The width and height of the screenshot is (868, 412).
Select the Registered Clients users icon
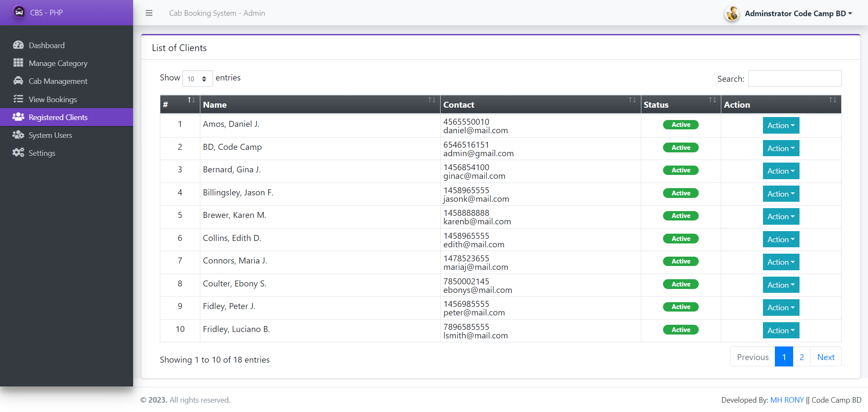19,117
